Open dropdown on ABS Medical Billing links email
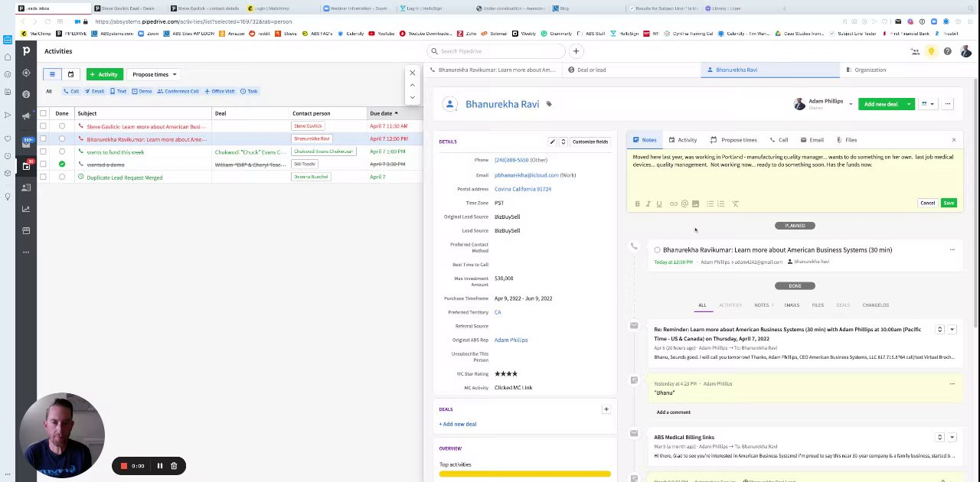The width and height of the screenshot is (980, 482). (952, 438)
